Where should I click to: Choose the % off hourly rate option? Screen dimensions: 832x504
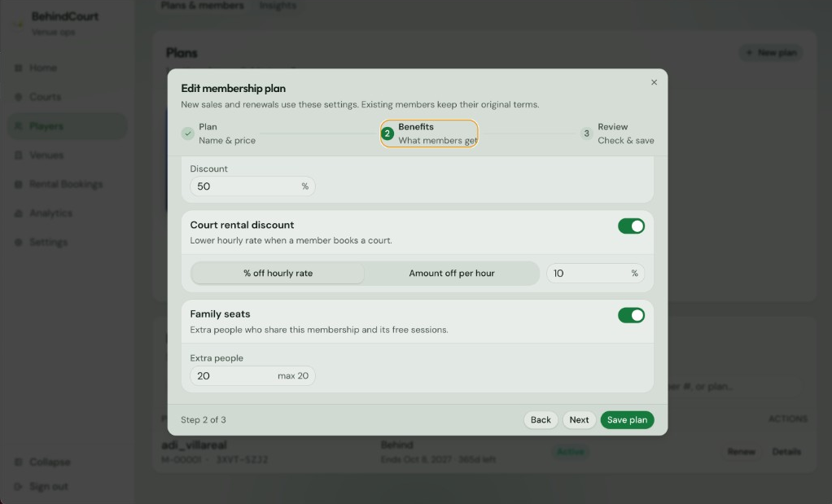[x=278, y=274]
